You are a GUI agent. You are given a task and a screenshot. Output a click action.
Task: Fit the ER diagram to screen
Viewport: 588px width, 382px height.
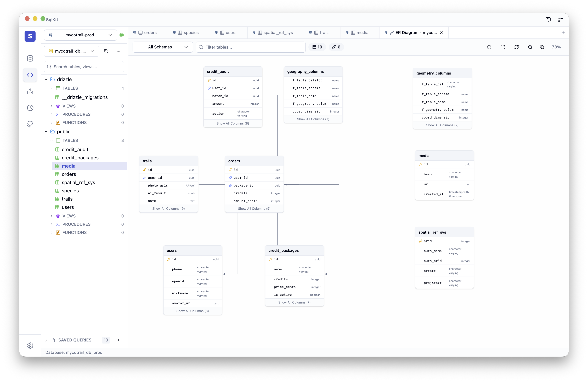[x=502, y=47]
